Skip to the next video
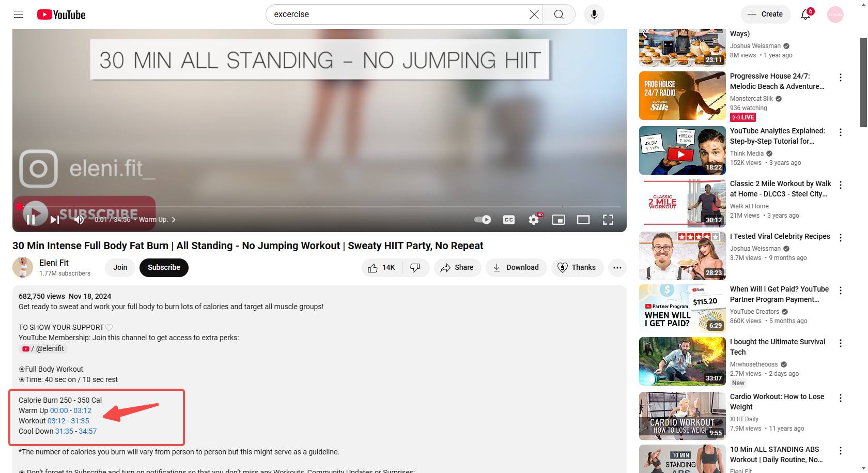868x473 pixels. pyautogui.click(x=54, y=219)
